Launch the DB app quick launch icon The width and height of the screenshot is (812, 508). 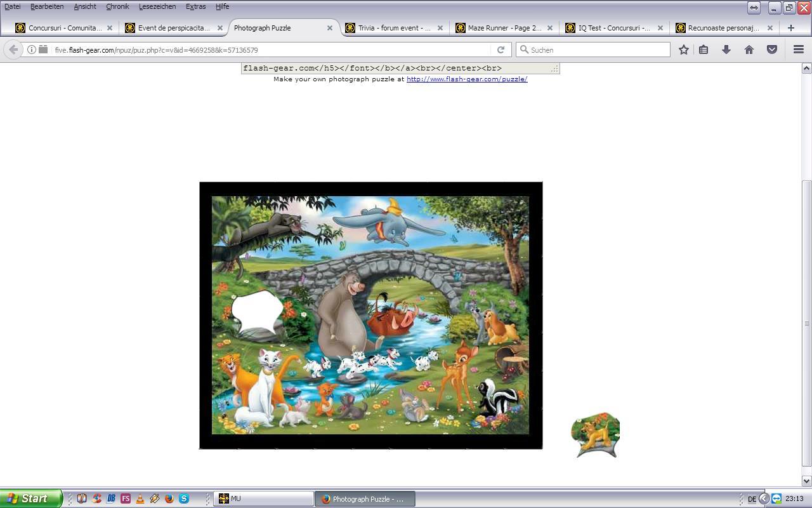(111, 499)
